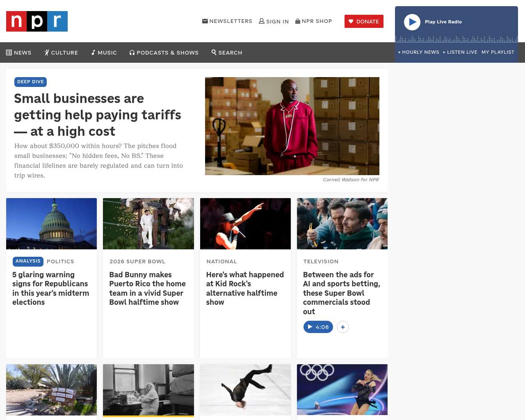Click the Podcasts headphones icon
The height and width of the screenshot is (420, 525).
click(x=132, y=52)
